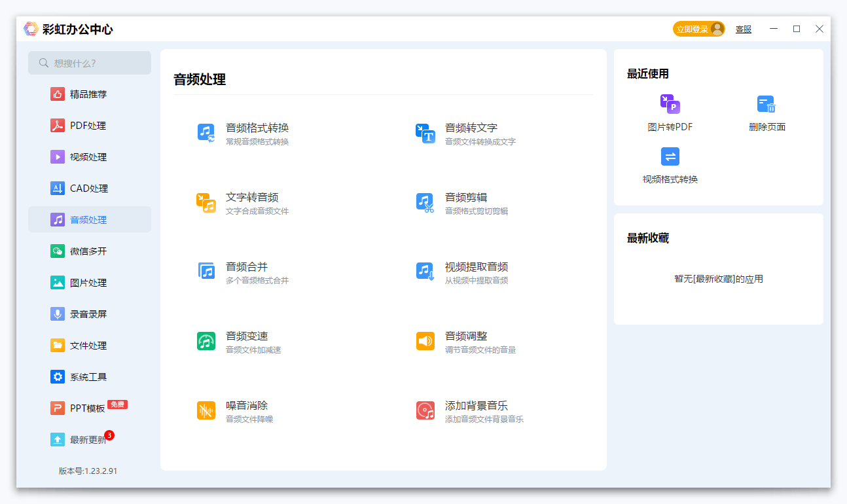Open 音频格式转换 tool title
Image resolution: width=847 pixels, height=504 pixels.
[x=257, y=128]
